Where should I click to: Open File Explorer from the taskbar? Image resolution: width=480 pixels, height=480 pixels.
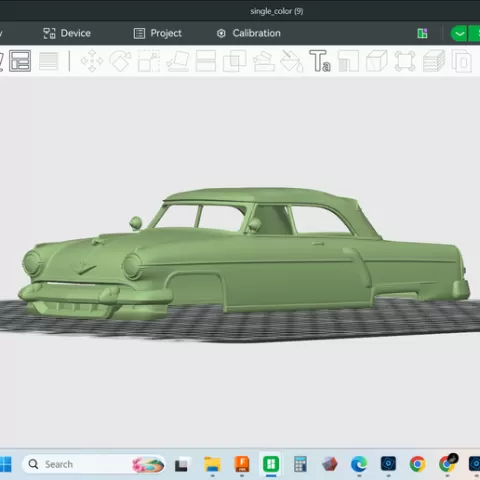coord(212,464)
